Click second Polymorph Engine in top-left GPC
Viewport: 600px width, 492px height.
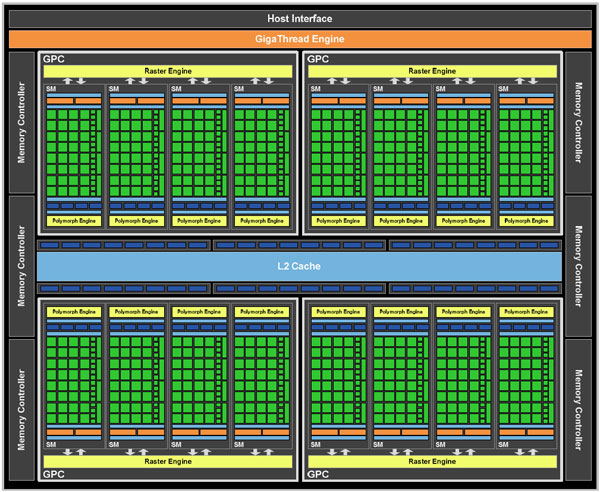[137, 221]
